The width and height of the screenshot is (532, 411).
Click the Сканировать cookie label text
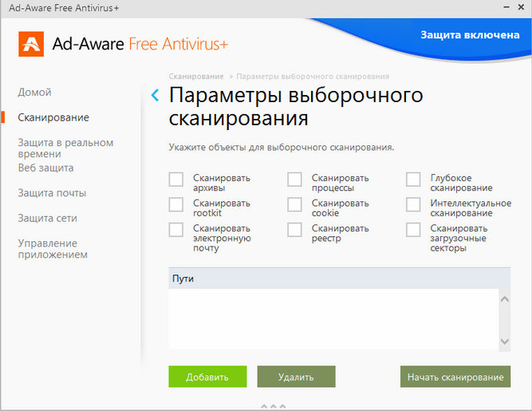point(340,207)
